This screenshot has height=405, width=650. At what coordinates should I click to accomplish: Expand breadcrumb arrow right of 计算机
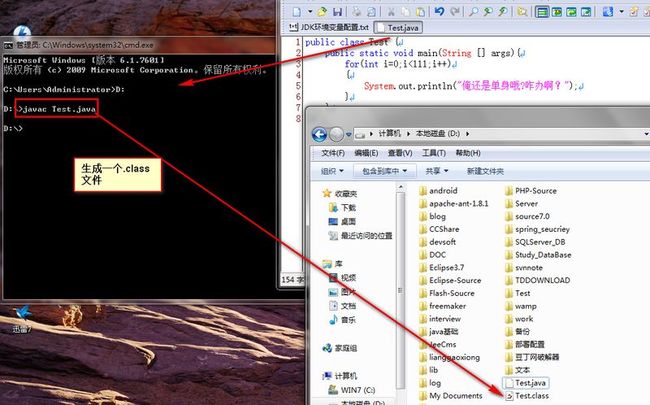(x=408, y=134)
